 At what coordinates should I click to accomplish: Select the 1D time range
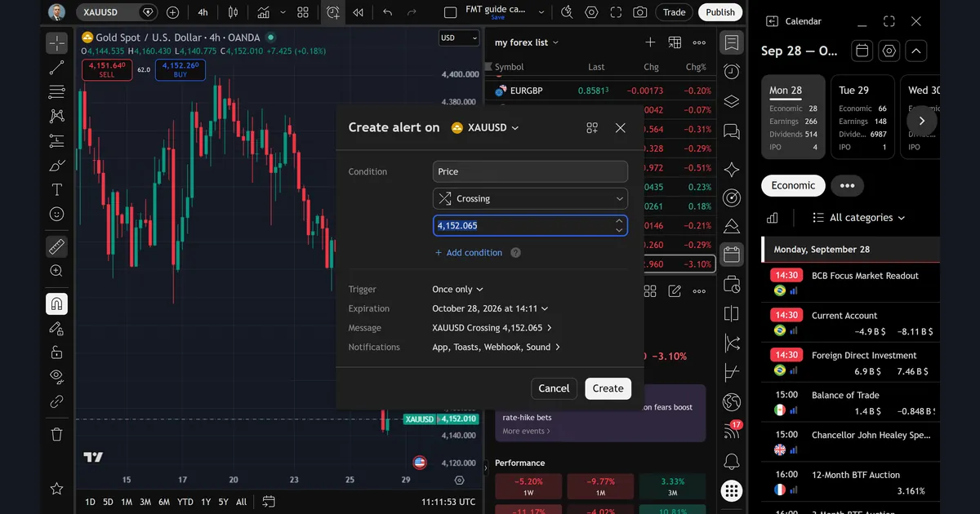(90, 502)
